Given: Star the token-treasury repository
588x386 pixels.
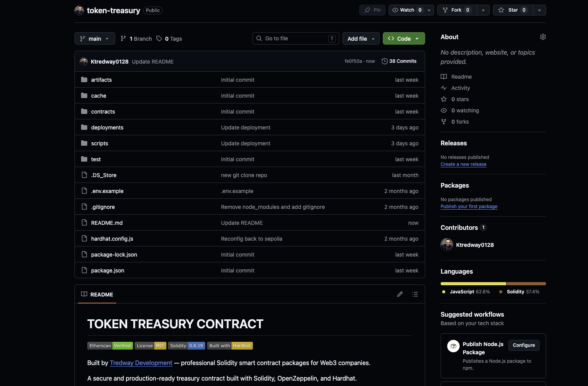Looking at the screenshot, I should (x=513, y=10).
